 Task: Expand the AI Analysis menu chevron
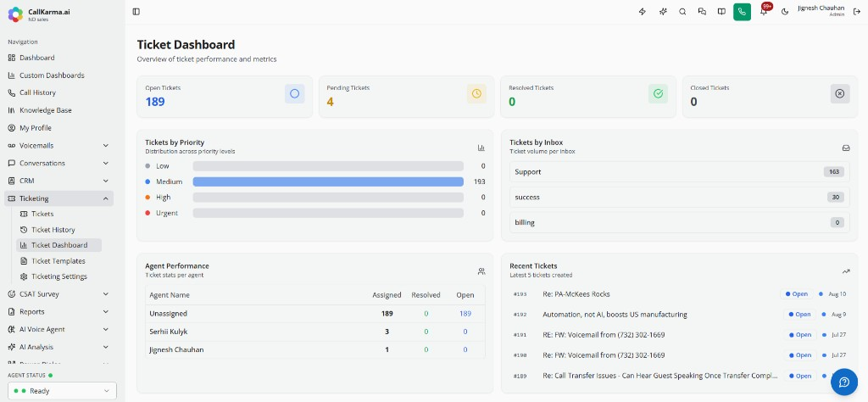click(106, 347)
